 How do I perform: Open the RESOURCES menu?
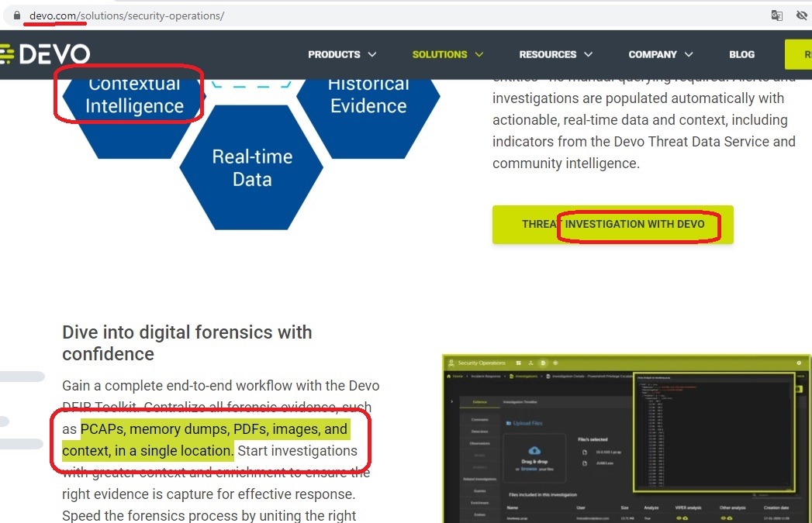pyautogui.click(x=548, y=54)
